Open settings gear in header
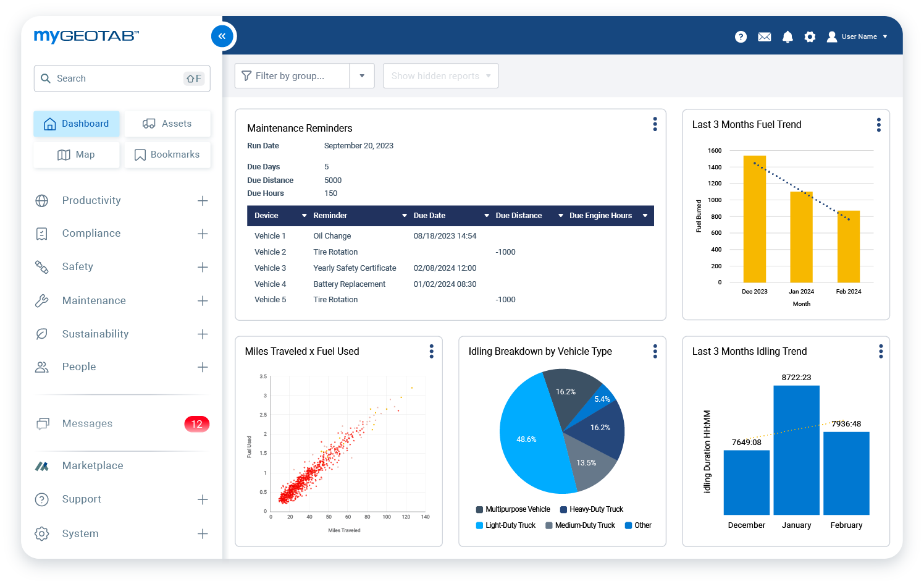Image resolution: width=924 pixels, height=581 pixels. [810, 36]
